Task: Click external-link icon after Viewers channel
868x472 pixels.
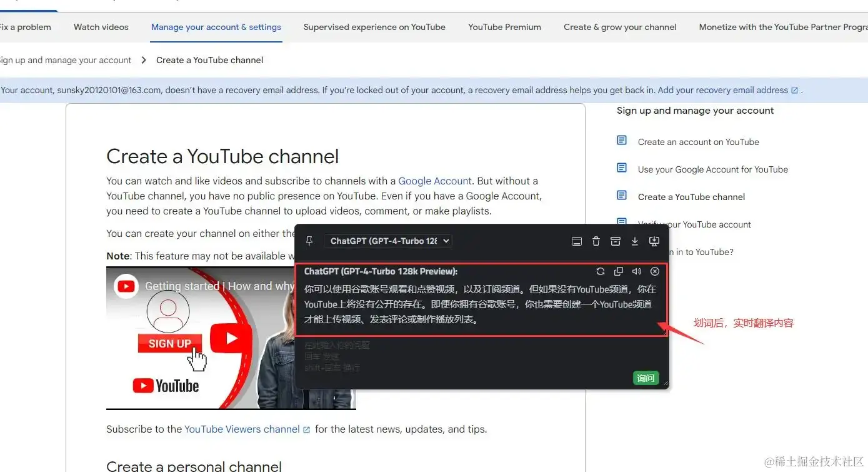Action: (306, 430)
